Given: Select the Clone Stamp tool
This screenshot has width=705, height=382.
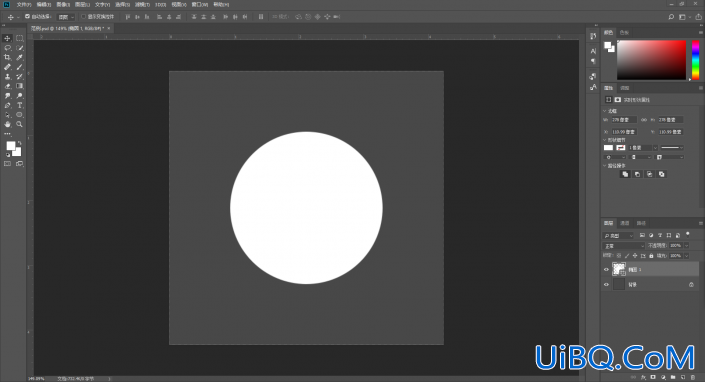Looking at the screenshot, I should [7, 76].
